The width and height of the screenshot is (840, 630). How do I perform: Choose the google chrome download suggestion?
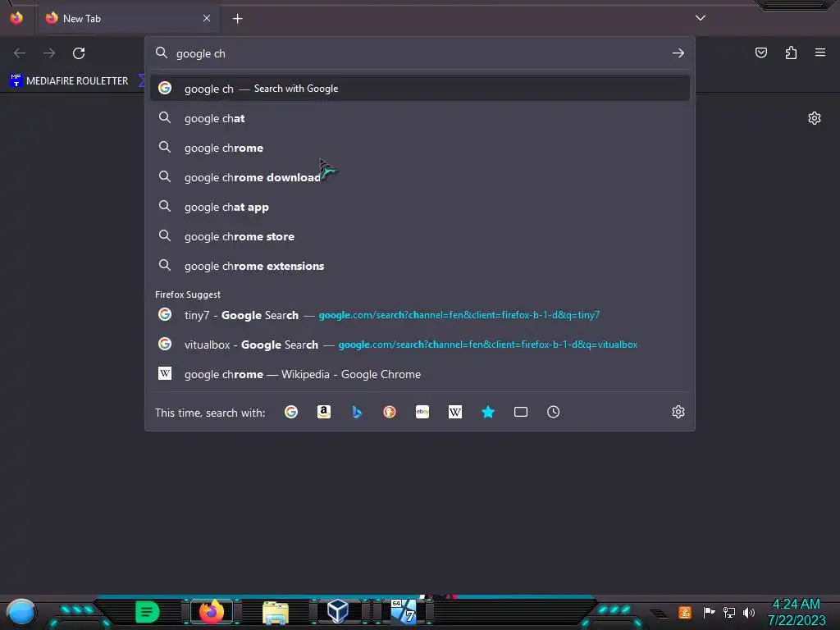coord(419,177)
